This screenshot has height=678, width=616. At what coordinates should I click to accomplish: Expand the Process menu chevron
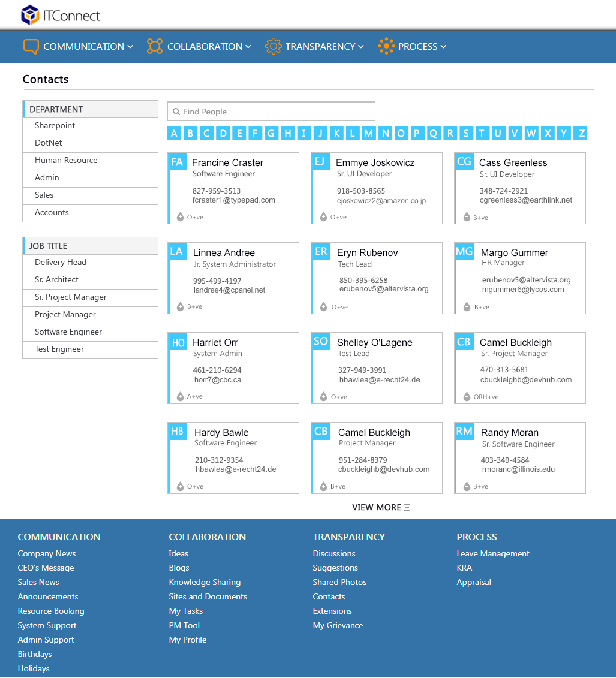pyautogui.click(x=443, y=47)
